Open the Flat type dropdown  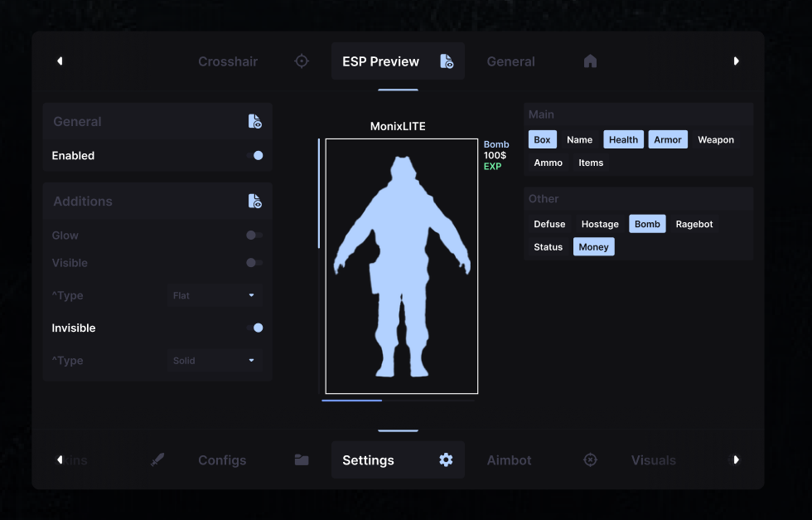tap(215, 295)
